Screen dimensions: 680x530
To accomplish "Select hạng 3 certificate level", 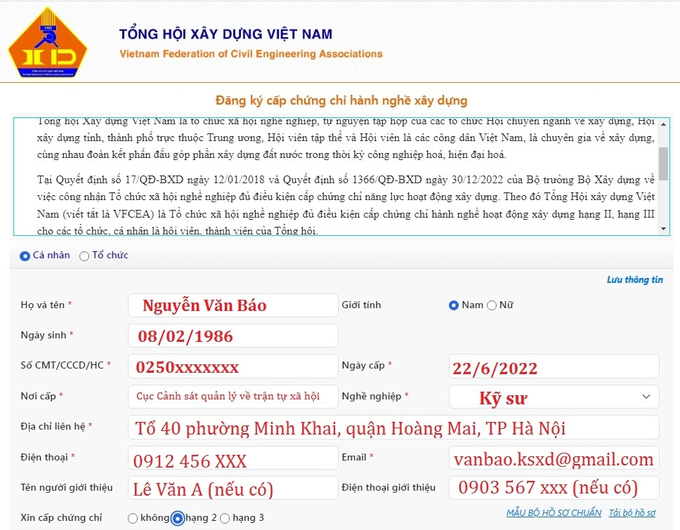I will pyautogui.click(x=225, y=518).
